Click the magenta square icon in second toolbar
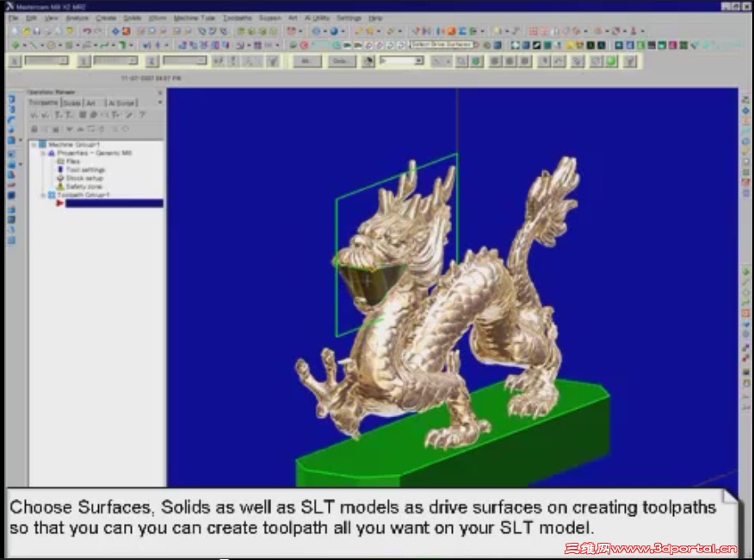754x560 pixels. (673, 46)
